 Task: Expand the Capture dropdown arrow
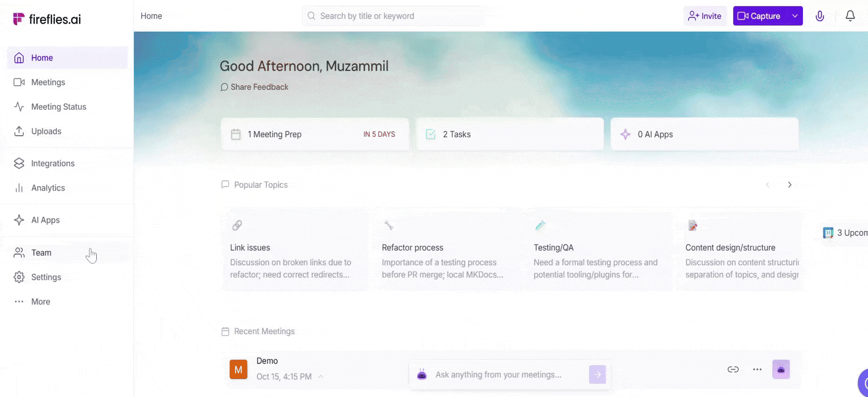click(795, 16)
